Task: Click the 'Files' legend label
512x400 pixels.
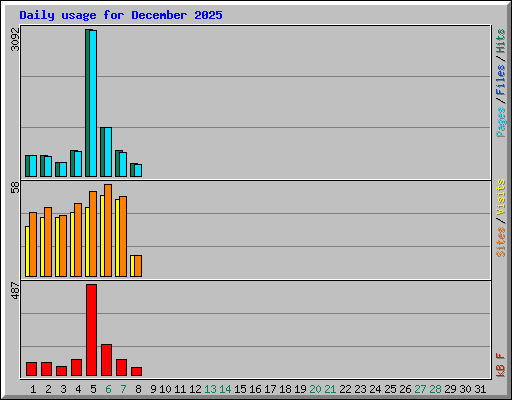Action: pyautogui.click(x=500, y=80)
